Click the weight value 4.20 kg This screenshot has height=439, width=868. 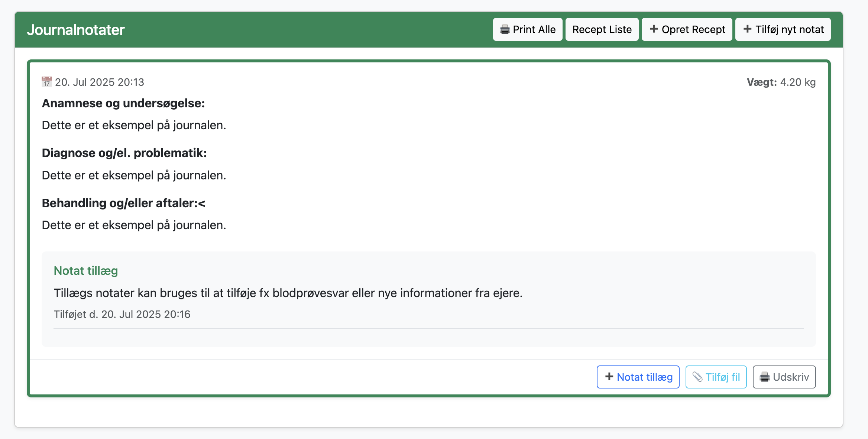point(798,82)
